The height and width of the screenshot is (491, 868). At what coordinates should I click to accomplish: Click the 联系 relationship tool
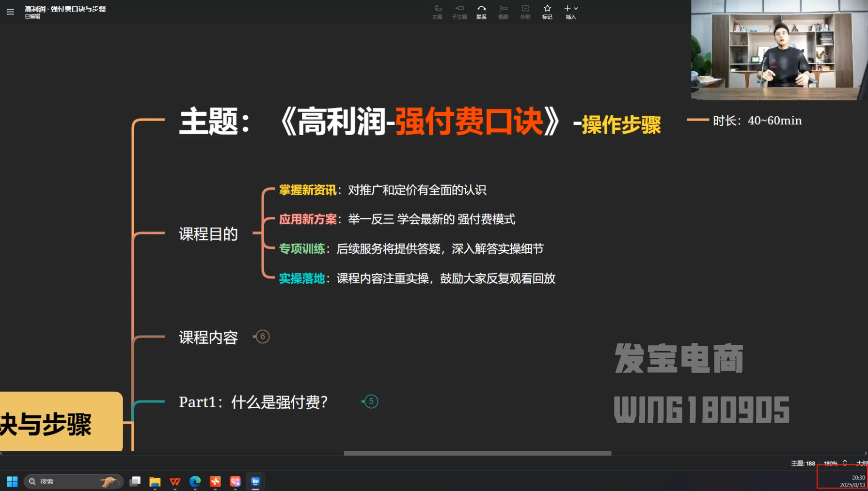tap(481, 12)
